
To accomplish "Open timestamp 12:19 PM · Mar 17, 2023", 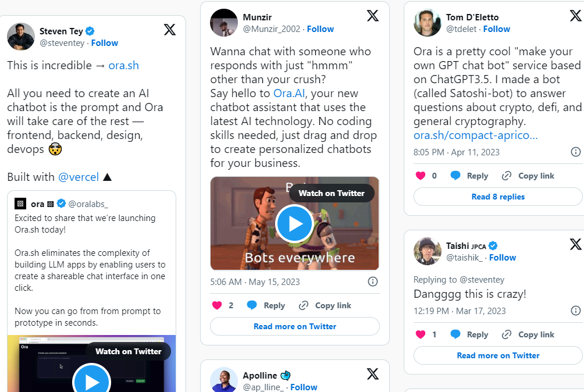I will [460, 311].
